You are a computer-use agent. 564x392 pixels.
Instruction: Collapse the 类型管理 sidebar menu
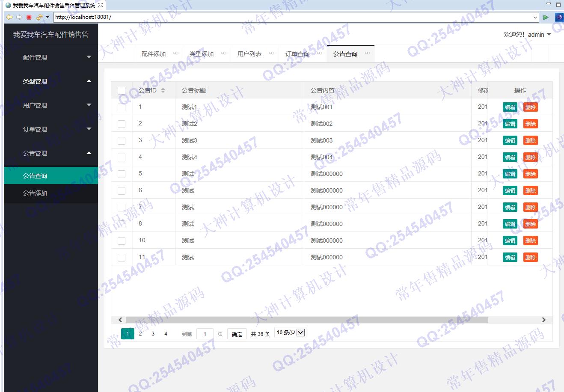click(51, 81)
